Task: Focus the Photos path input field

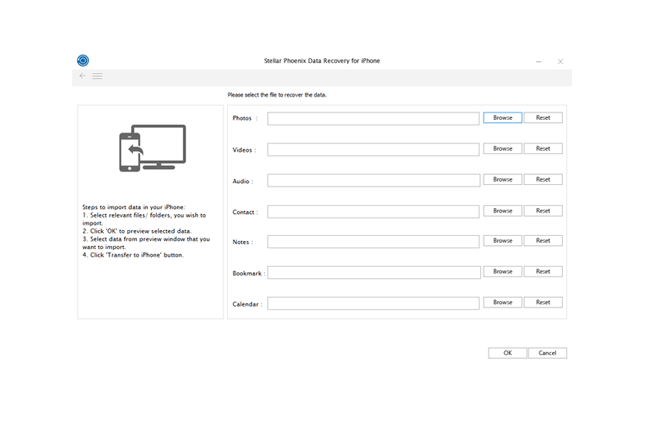Action: (x=373, y=119)
